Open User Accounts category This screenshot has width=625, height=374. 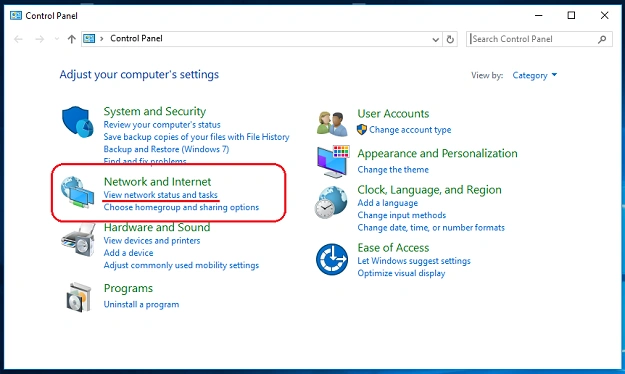coord(393,114)
